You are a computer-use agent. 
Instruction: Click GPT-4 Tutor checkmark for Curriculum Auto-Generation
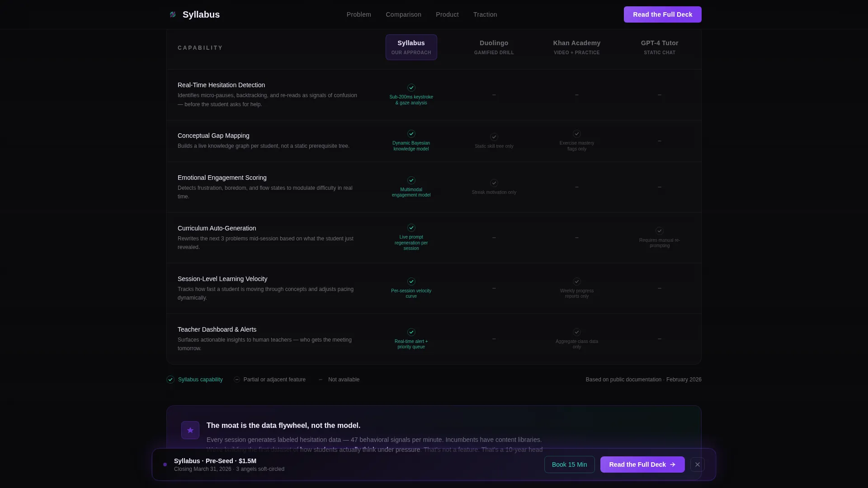pos(660,231)
